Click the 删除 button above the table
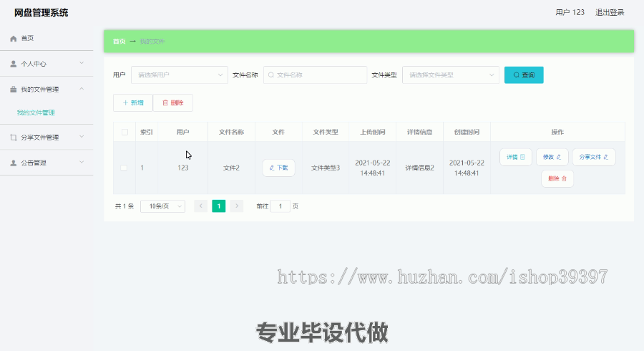Viewport: 644px width, 351px height. click(x=173, y=102)
